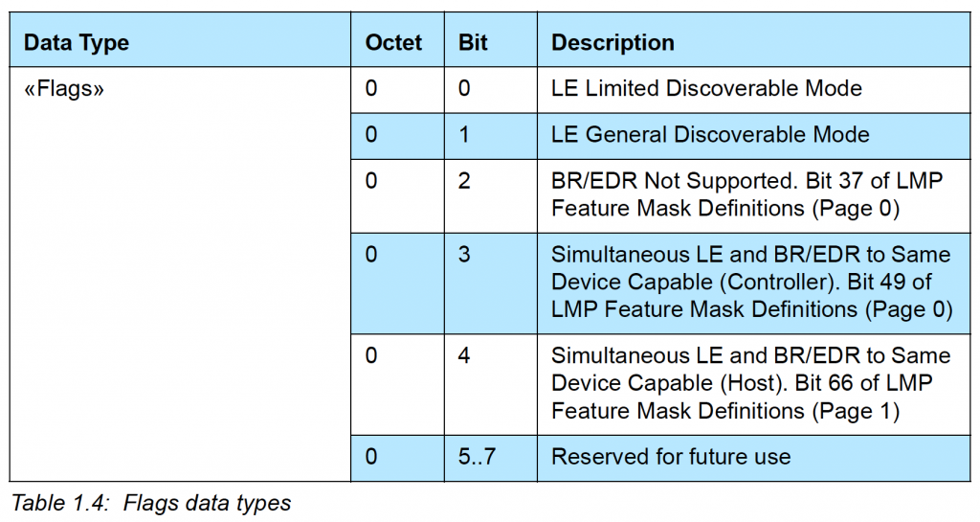Select the bit 3 cell
980x522 pixels.
click(x=491, y=284)
